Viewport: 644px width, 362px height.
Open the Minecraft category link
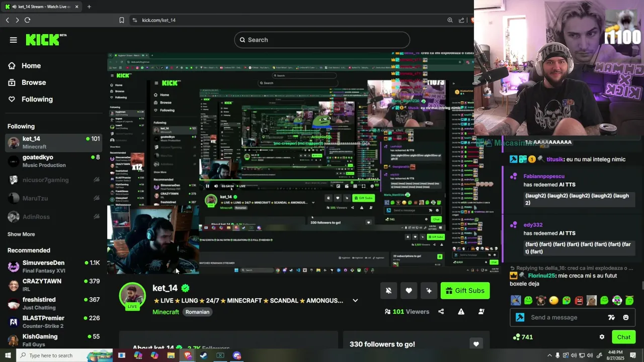point(166,312)
